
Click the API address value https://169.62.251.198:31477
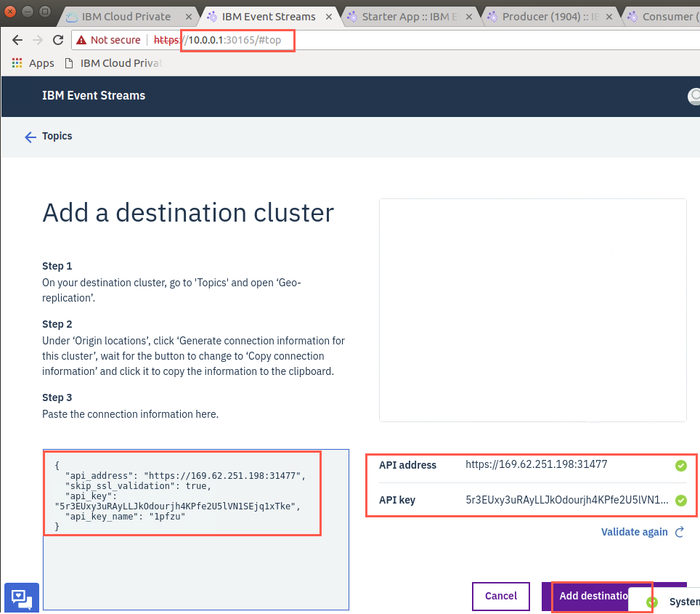point(536,465)
